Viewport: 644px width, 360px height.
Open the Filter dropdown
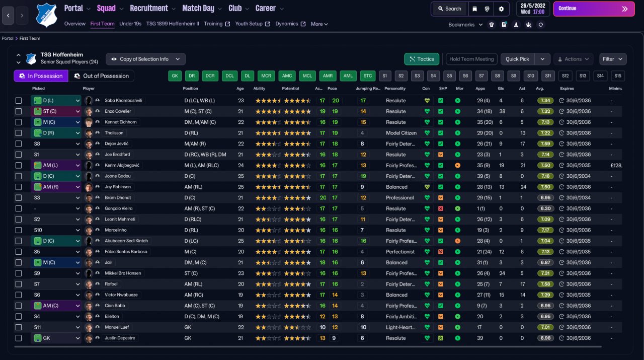point(613,59)
